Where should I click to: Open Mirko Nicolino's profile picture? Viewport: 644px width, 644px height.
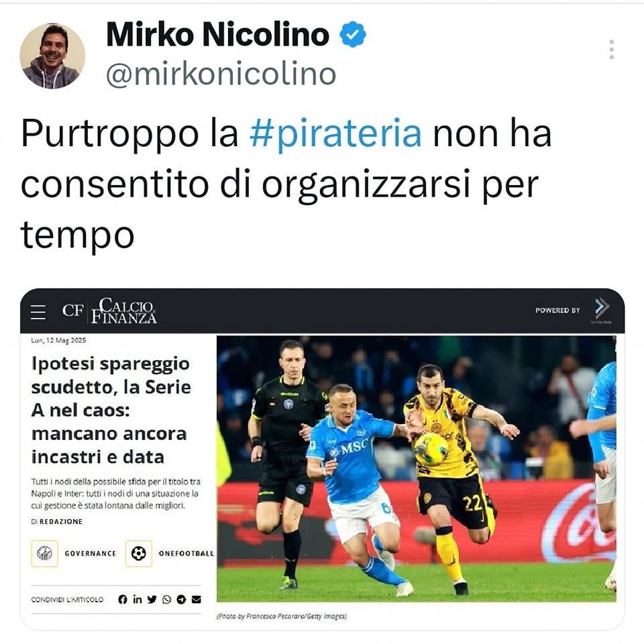[52, 56]
